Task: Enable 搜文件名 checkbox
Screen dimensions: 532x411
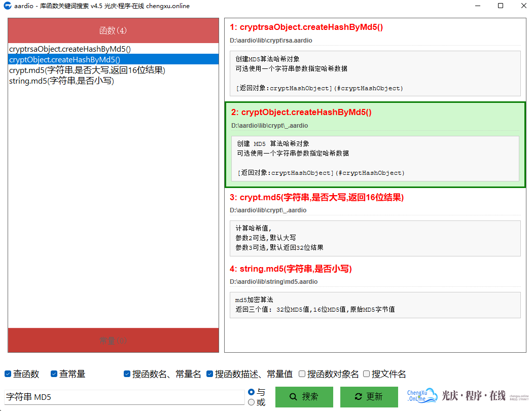Action: coord(366,373)
